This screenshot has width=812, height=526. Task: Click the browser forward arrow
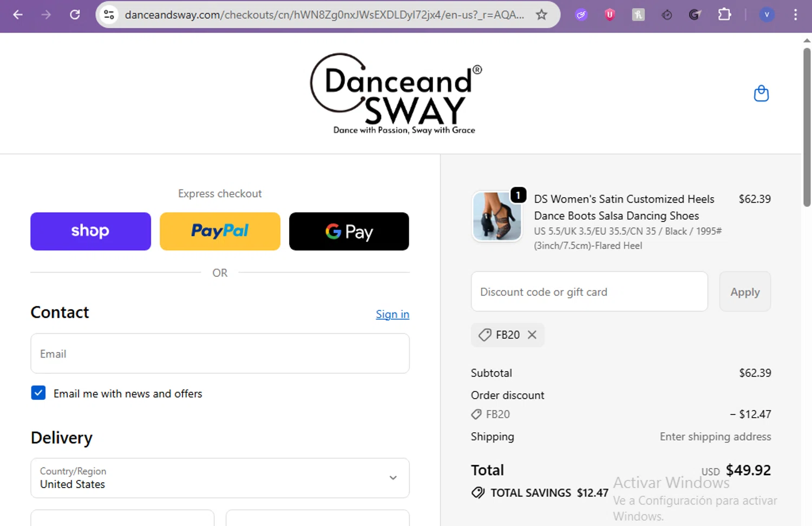pos(46,15)
